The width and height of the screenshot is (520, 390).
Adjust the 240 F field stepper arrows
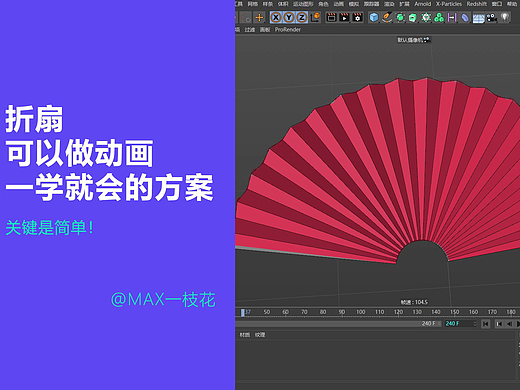tap(475, 324)
